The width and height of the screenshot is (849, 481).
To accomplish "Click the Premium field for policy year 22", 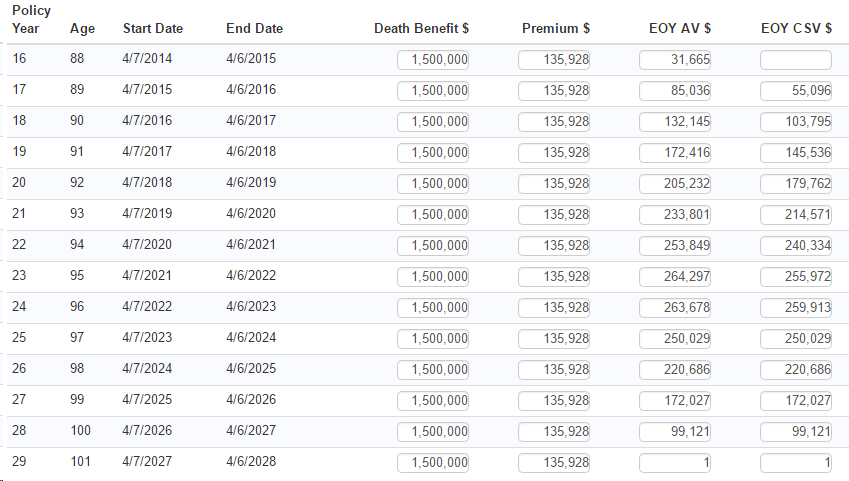I will 554,246.
